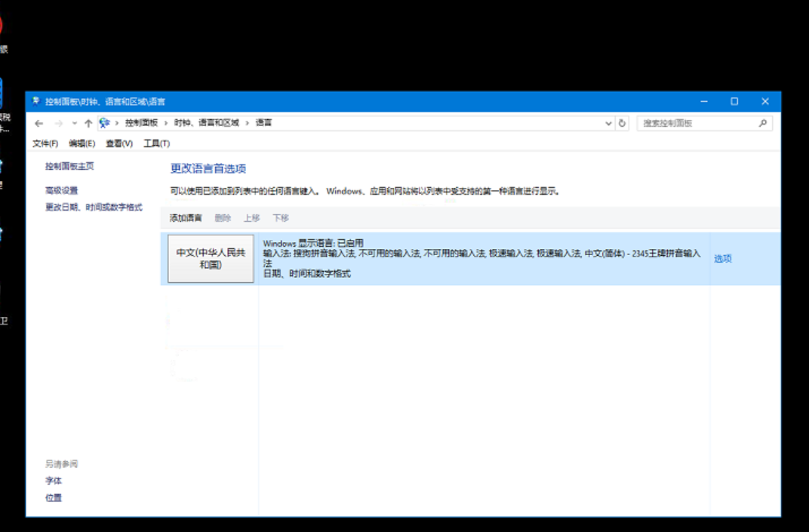This screenshot has width=809, height=532.
Task: Open the 字体 link
Action: [x=54, y=481]
